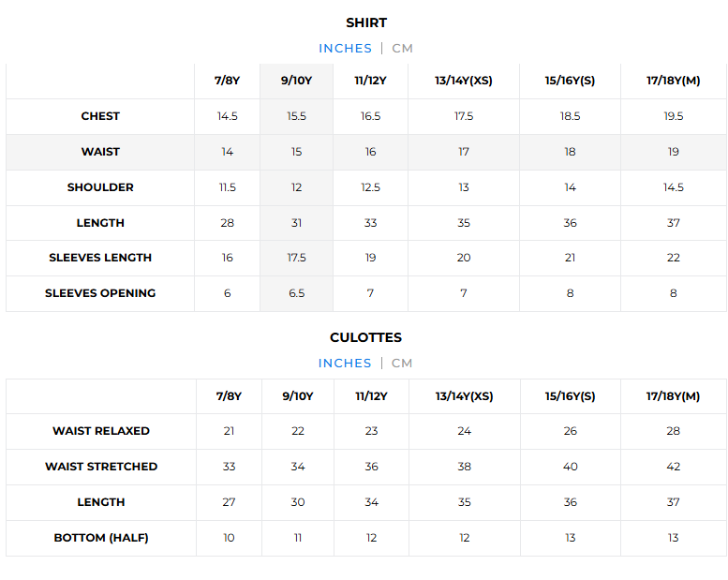Click the 9/10Y column header in Shirt table

click(296, 81)
